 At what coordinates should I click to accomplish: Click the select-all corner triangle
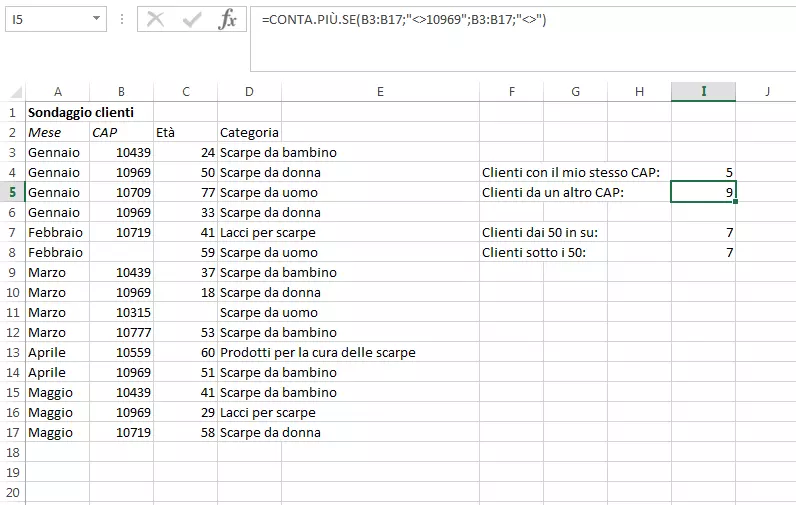coord(12,92)
